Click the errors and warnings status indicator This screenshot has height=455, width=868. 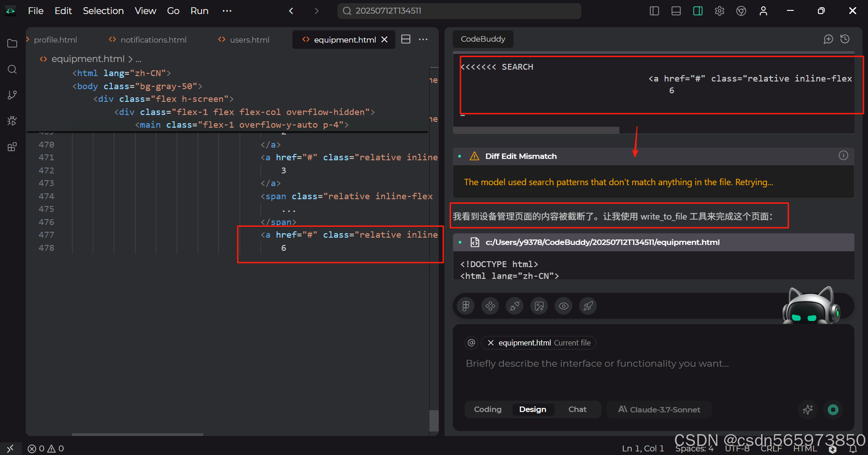click(46, 449)
